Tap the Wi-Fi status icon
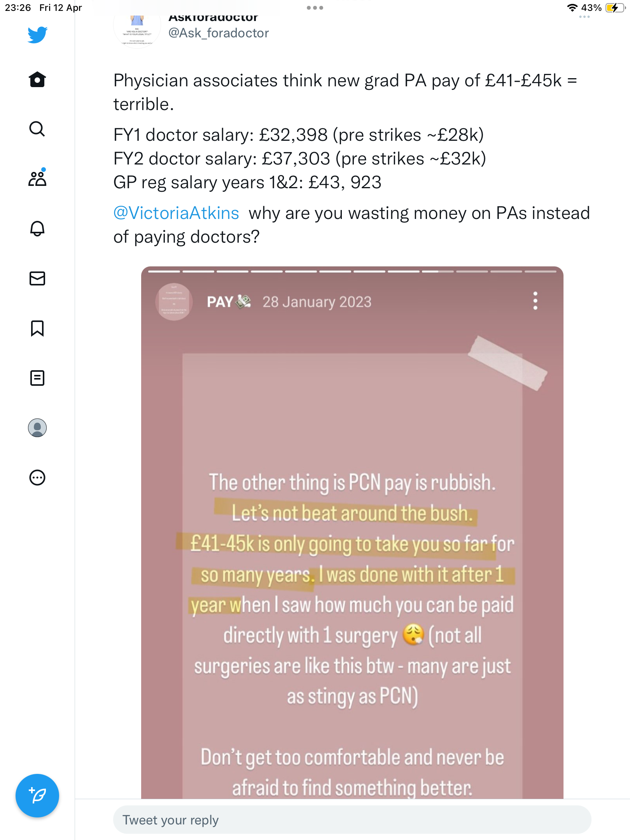Screen dimensions: 630x840 coord(572,8)
